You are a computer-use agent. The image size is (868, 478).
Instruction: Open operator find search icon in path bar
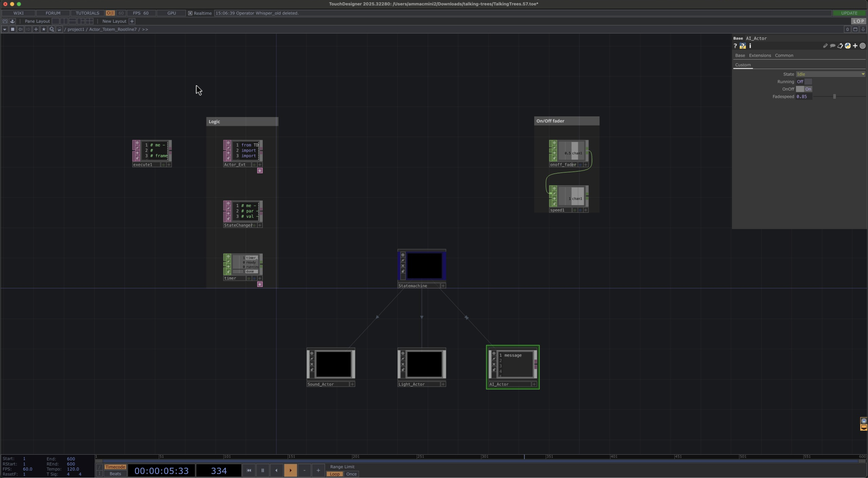[52, 29]
